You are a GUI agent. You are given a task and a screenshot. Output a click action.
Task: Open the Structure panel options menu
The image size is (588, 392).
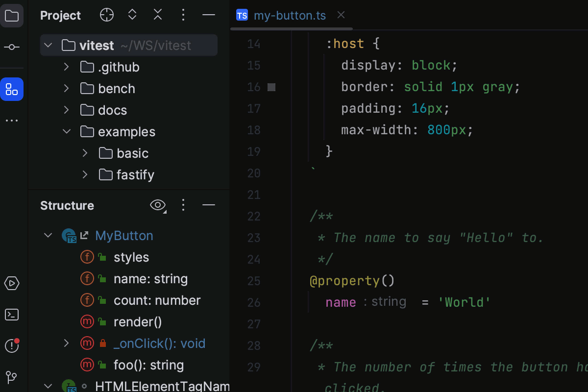183,205
